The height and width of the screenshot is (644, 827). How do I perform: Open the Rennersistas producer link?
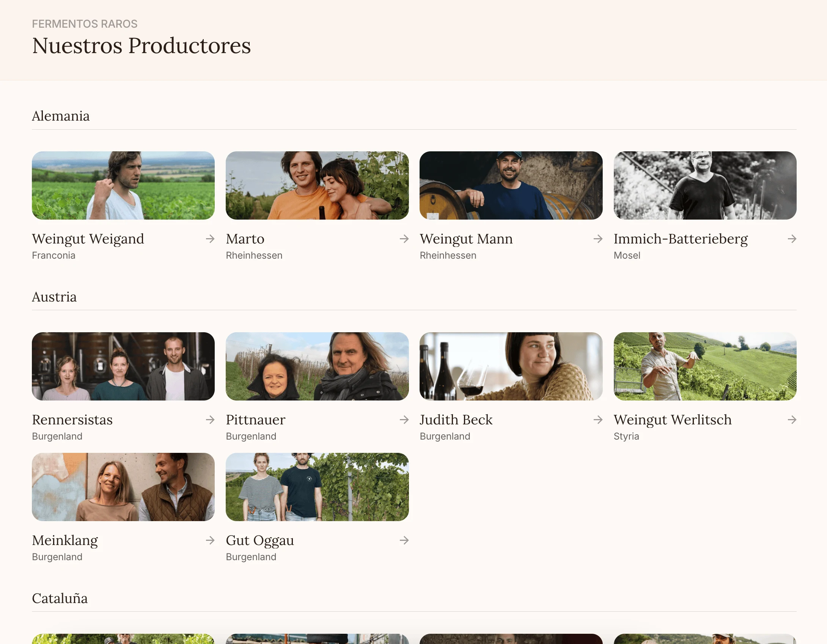(x=72, y=420)
